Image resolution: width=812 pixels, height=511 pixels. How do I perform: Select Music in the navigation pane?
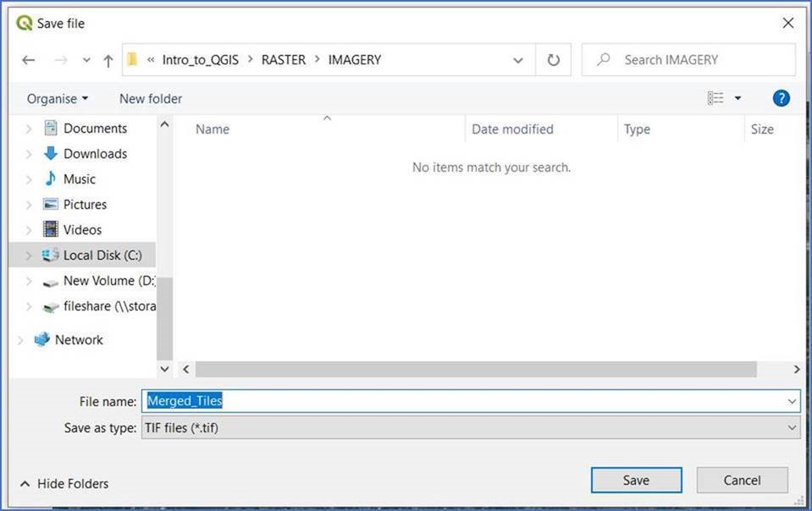pos(80,179)
